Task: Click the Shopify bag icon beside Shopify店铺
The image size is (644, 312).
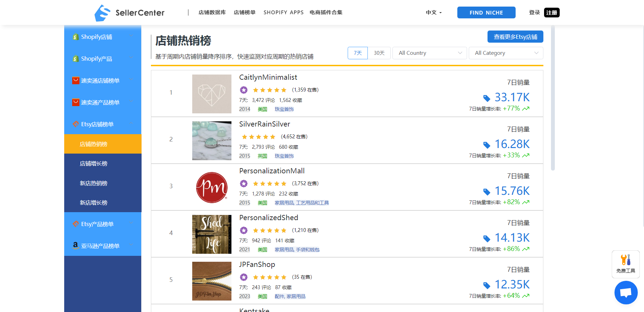Action: 75,37
